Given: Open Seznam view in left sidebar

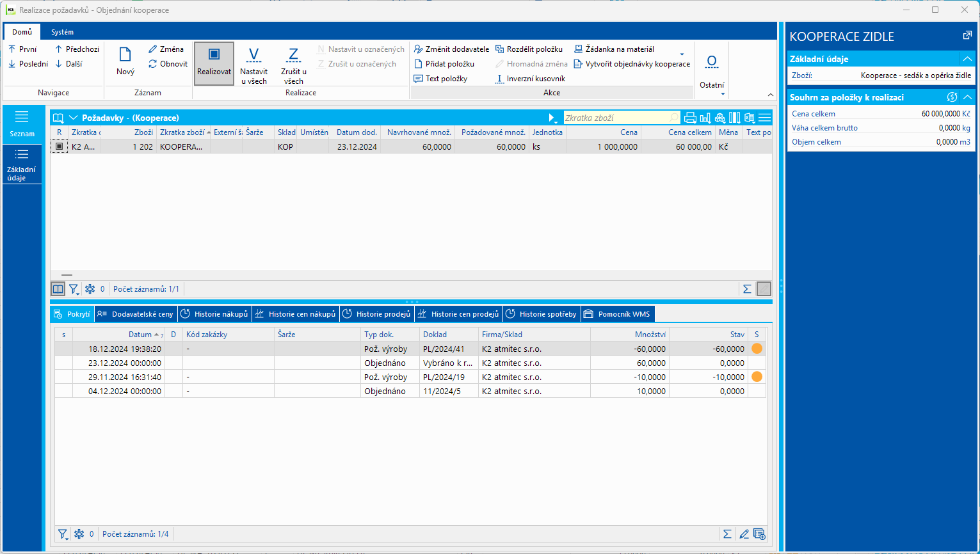Looking at the screenshot, I should pyautogui.click(x=22, y=123).
